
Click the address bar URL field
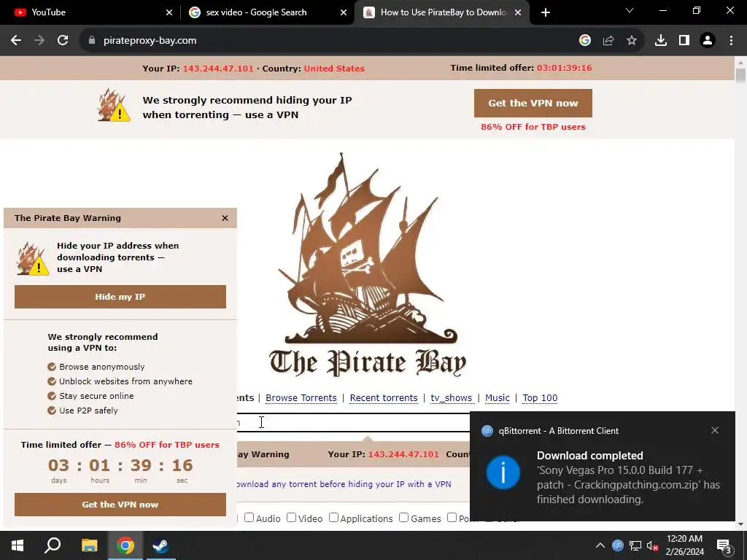pos(329,41)
